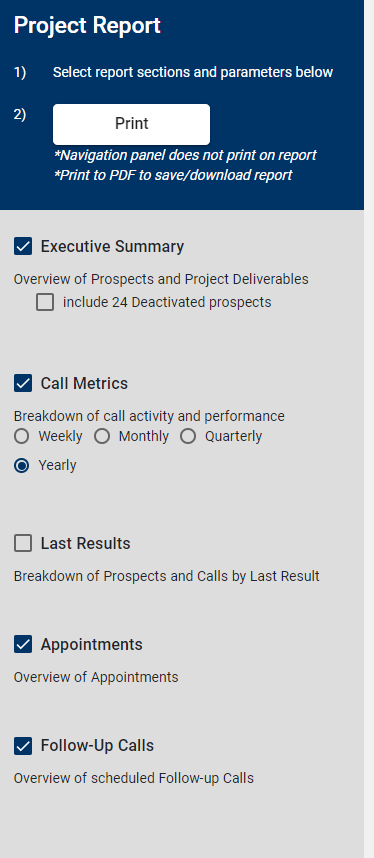Click the Quarterly label text
This screenshot has width=374, height=858.
[234, 436]
